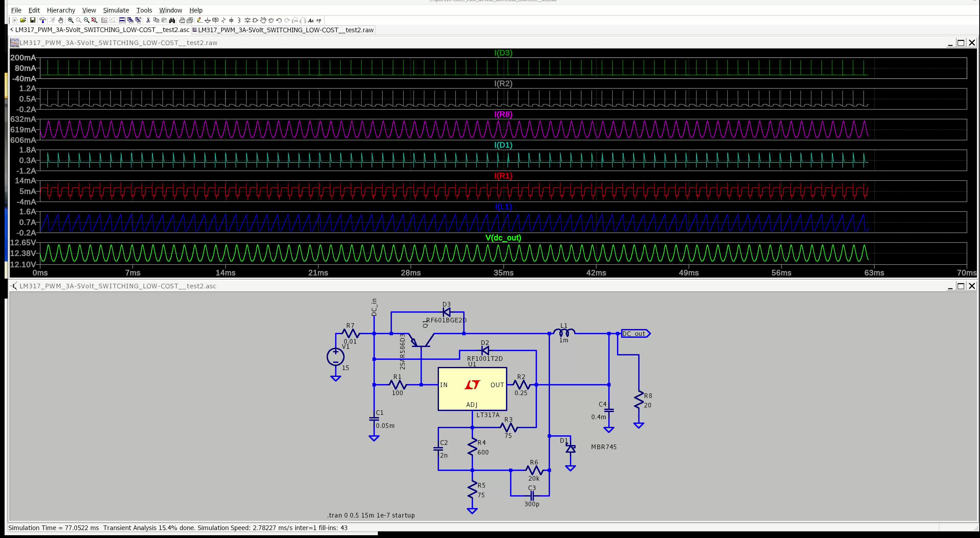
Task: Click the Save floppy disk icon
Action: [33, 20]
